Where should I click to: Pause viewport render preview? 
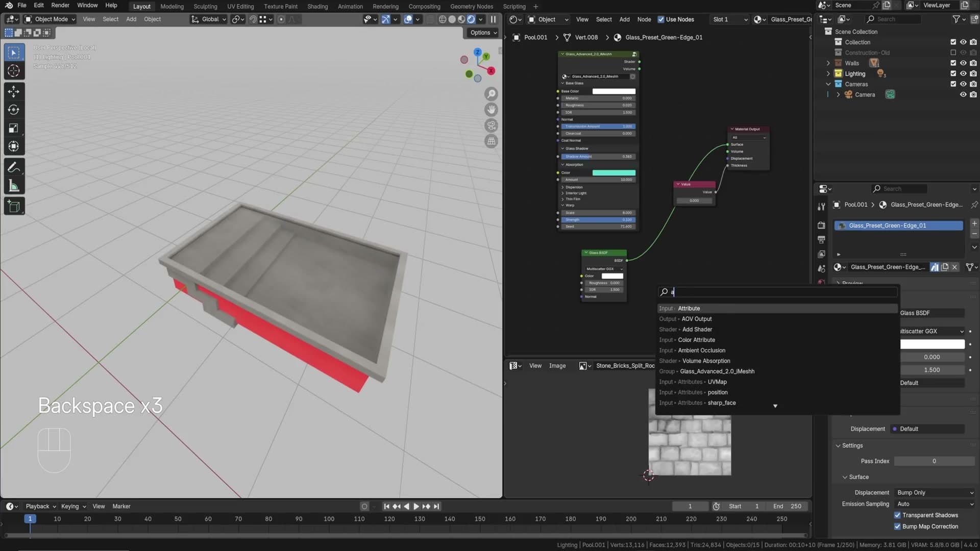pos(493,19)
